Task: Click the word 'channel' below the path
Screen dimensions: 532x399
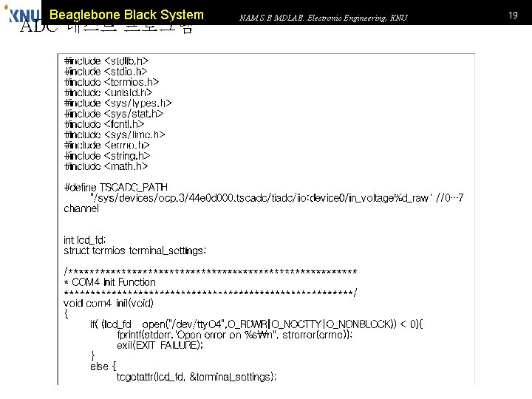Action: tap(81, 208)
